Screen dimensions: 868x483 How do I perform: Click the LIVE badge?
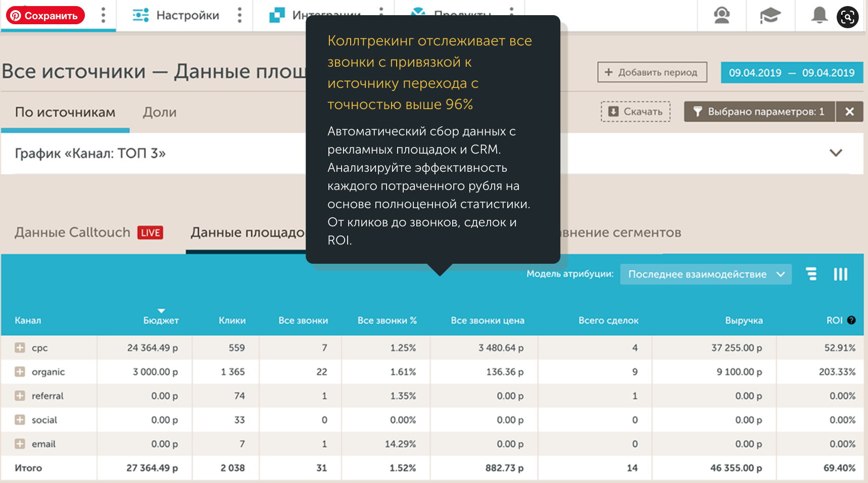pyautogui.click(x=150, y=232)
